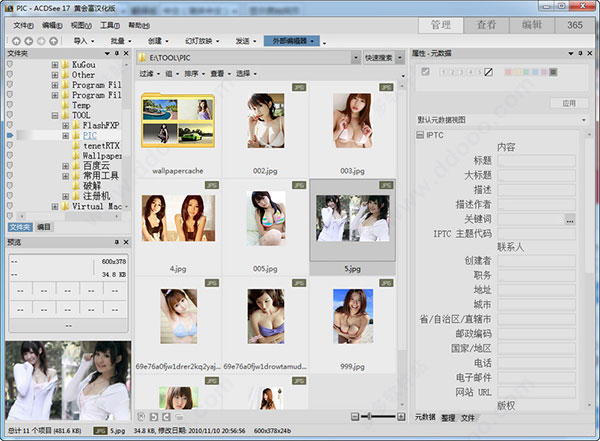The height and width of the screenshot is (441, 600).
Task: Click the tag checkmark icon in properties
Action: [425, 71]
